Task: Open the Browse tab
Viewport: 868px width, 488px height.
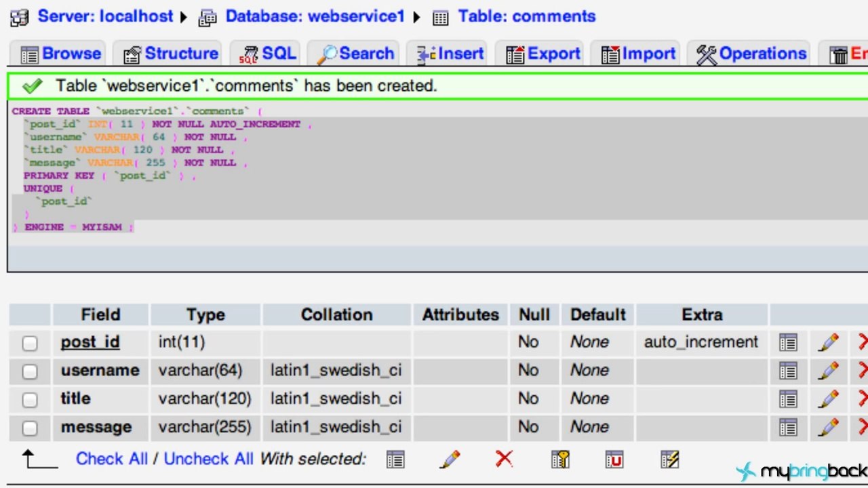Action: click(x=59, y=54)
